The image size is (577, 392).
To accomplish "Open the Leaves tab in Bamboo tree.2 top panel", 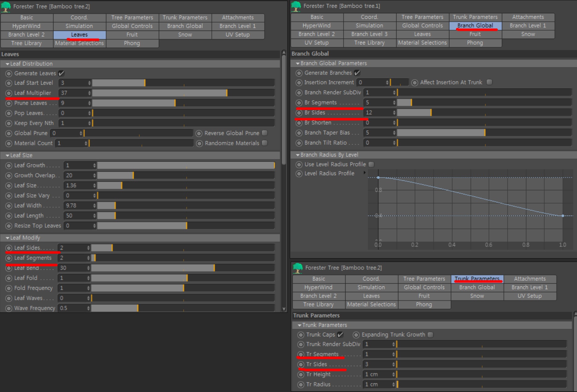I will 79,35.
